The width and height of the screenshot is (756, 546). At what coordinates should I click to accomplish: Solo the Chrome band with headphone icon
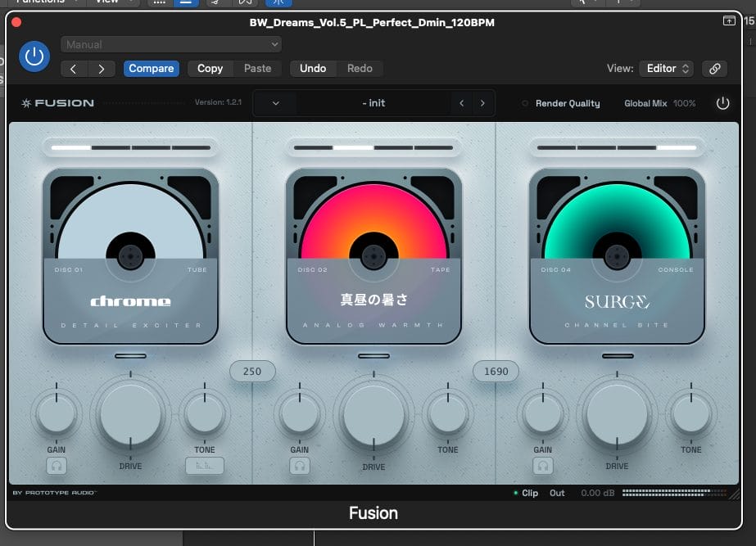(x=57, y=466)
